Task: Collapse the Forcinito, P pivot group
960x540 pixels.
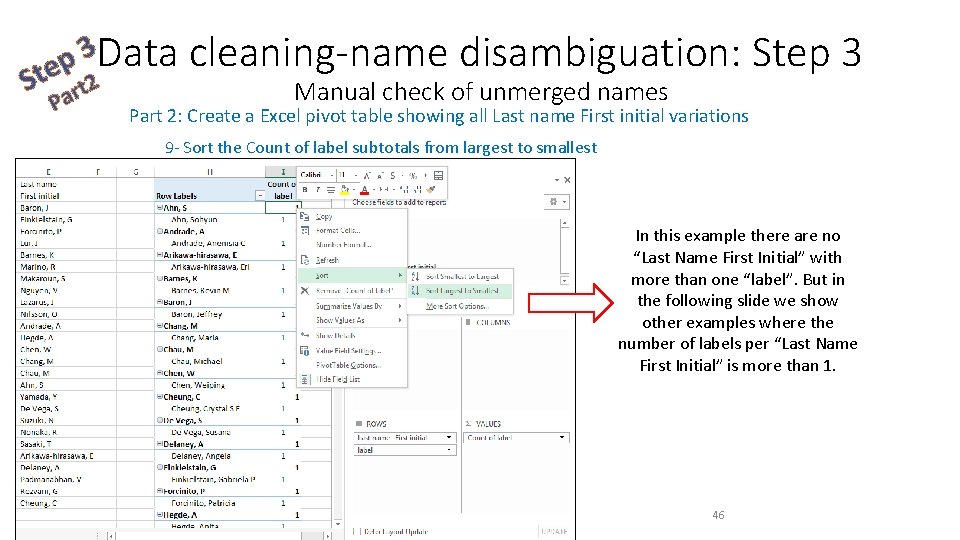Action: click(160, 491)
